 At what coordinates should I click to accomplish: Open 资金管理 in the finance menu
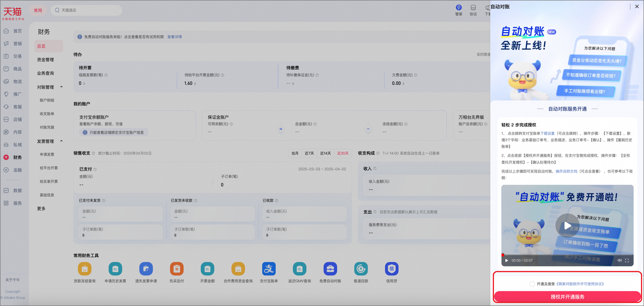(45, 60)
